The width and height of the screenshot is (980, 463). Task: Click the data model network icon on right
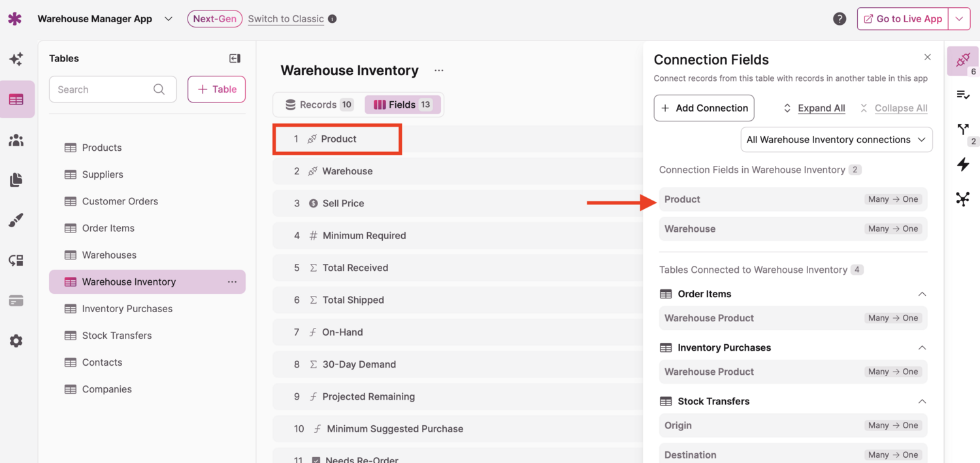point(963,199)
